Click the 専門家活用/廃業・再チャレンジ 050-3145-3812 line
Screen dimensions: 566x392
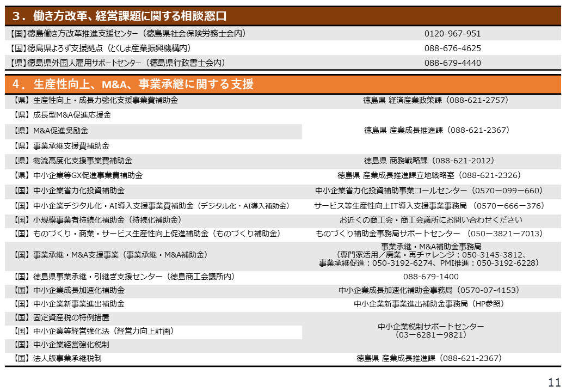pos(431,255)
